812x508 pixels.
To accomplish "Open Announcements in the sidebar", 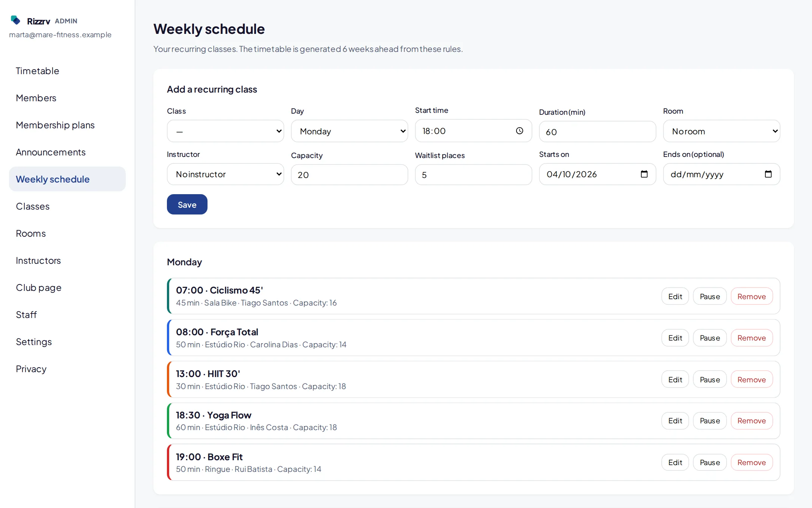I will click(67, 152).
